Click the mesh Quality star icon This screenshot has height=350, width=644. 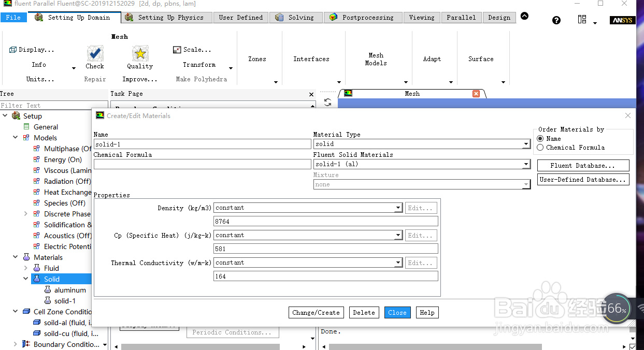pyautogui.click(x=140, y=53)
